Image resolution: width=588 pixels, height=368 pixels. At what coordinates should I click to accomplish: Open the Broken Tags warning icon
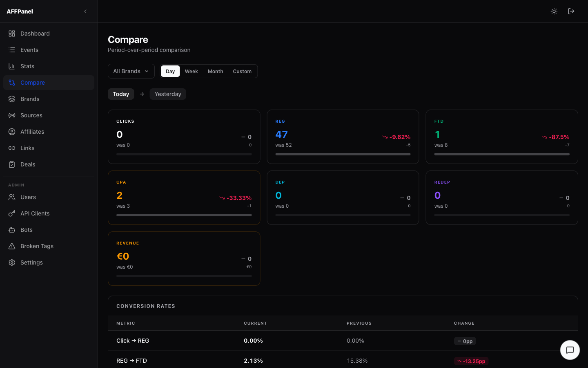point(11,246)
